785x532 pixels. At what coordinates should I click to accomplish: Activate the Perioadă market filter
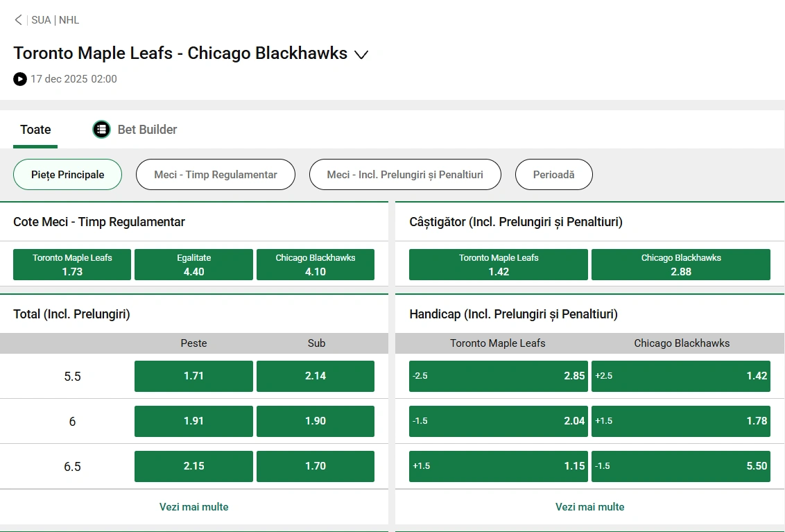553,174
